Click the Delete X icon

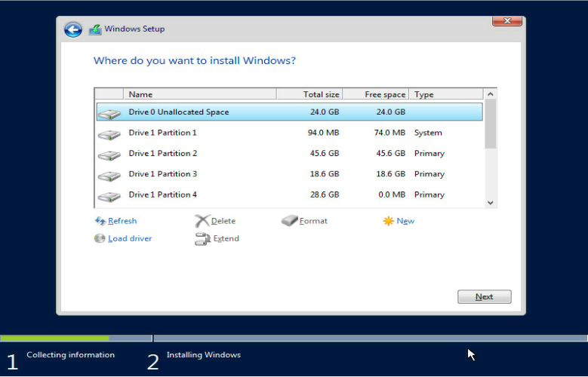tap(202, 221)
